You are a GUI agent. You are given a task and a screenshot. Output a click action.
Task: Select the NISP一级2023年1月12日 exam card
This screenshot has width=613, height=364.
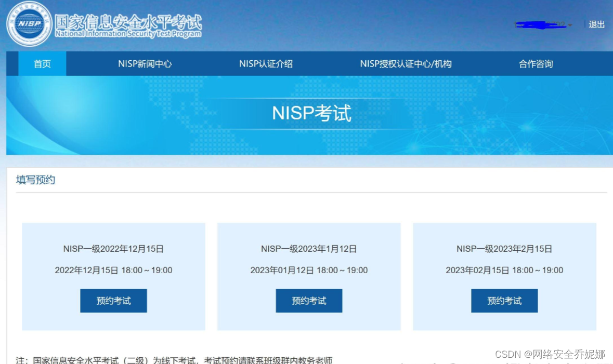click(309, 249)
